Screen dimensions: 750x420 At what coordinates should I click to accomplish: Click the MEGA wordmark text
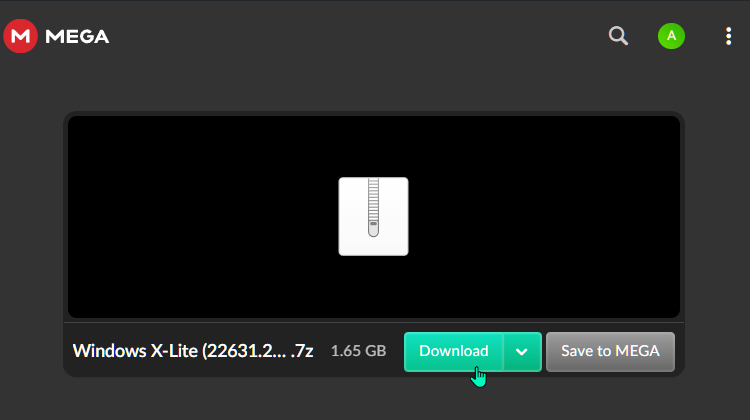[x=77, y=36]
